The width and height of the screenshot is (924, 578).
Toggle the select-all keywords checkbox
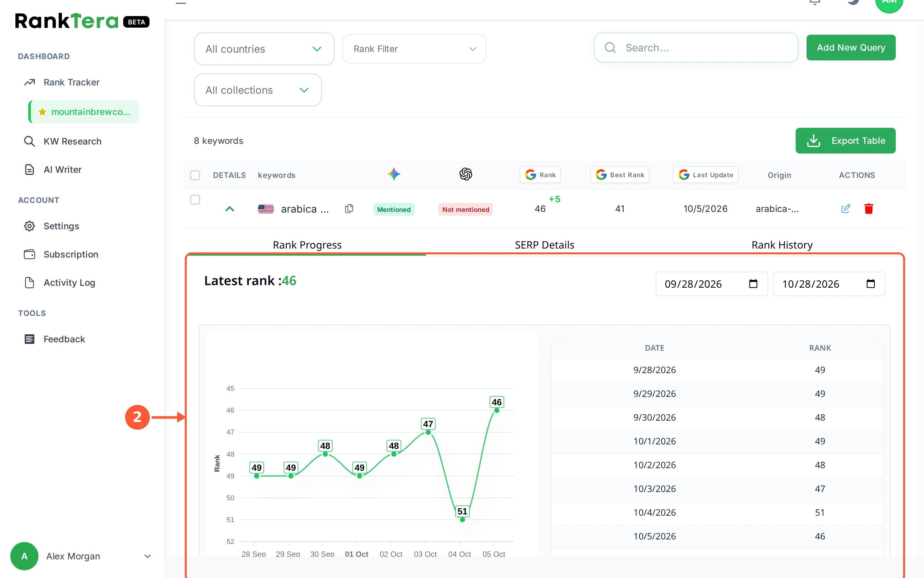coord(195,175)
